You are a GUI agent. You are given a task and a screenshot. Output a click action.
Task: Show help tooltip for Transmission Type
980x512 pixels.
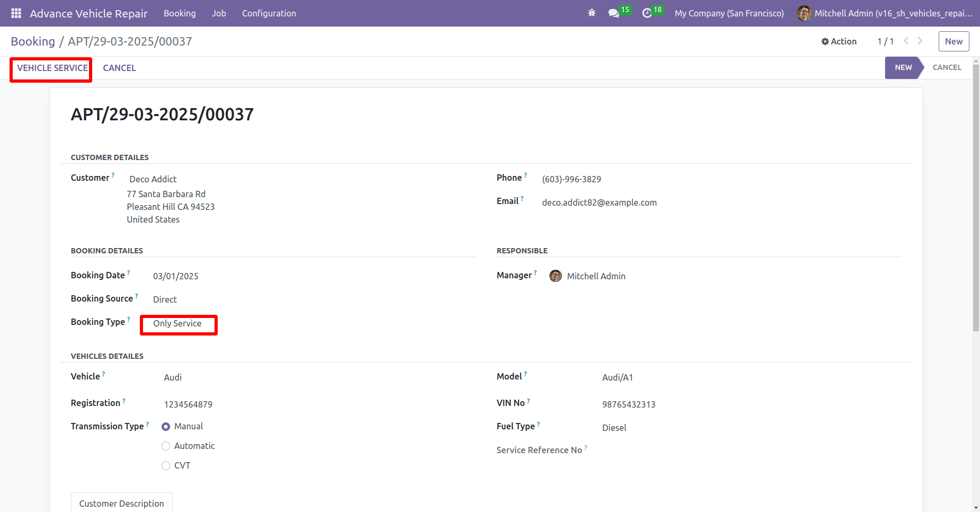147,424
